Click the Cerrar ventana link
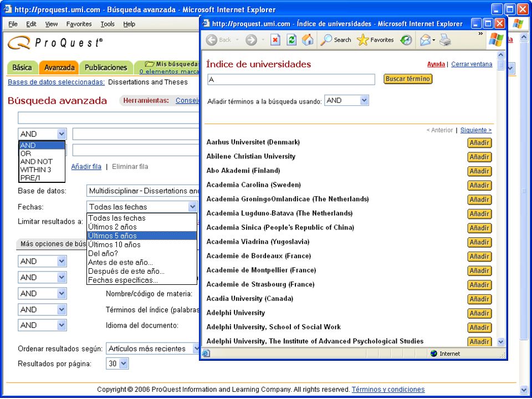 [472, 64]
